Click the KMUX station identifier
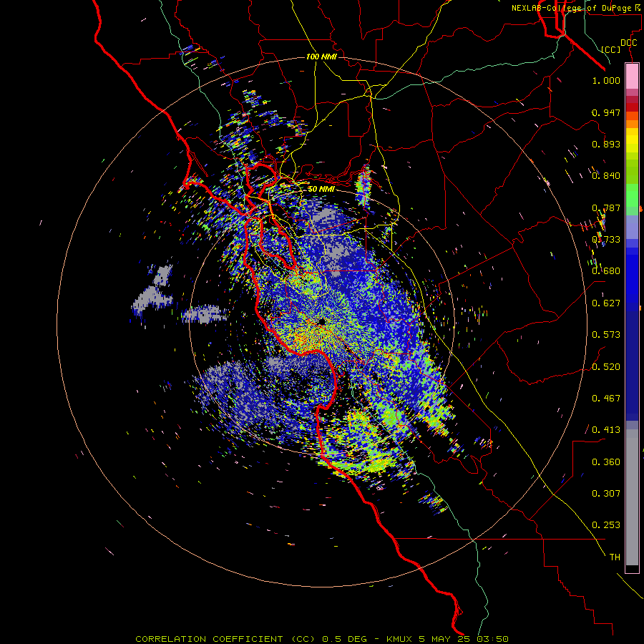The image size is (644, 644). pos(400,639)
